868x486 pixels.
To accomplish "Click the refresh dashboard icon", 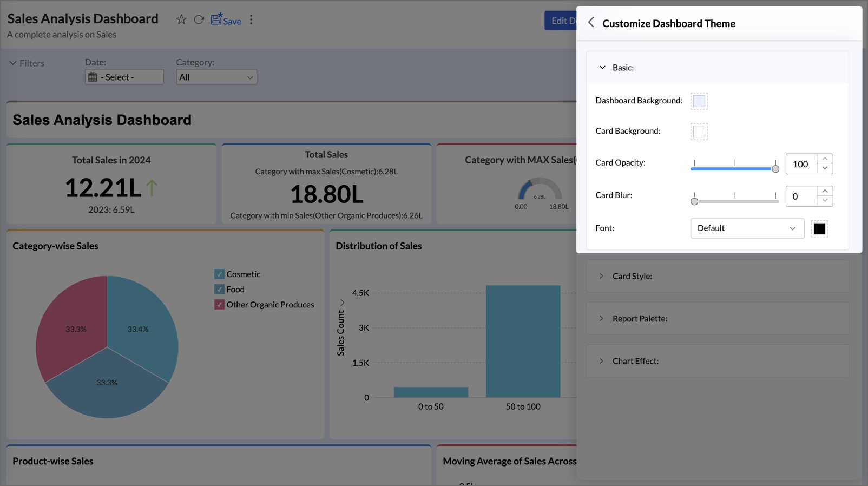I will click(199, 20).
